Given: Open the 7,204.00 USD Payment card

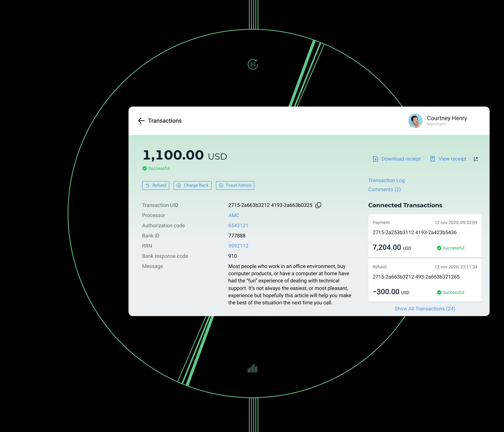Looking at the screenshot, I should pyautogui.click(x=425, y=235).
